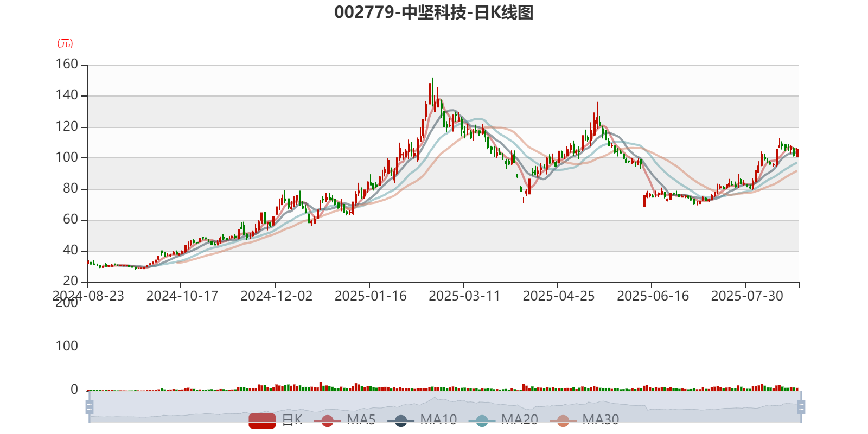This screenshot has width=868, height=434.
Task: Click the 2025-07-30 date axis label
Action: click(x=747, y=296)
